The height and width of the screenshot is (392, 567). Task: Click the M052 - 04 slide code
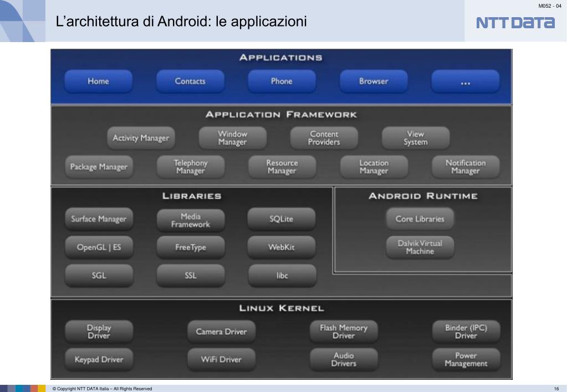coord(550,6)
